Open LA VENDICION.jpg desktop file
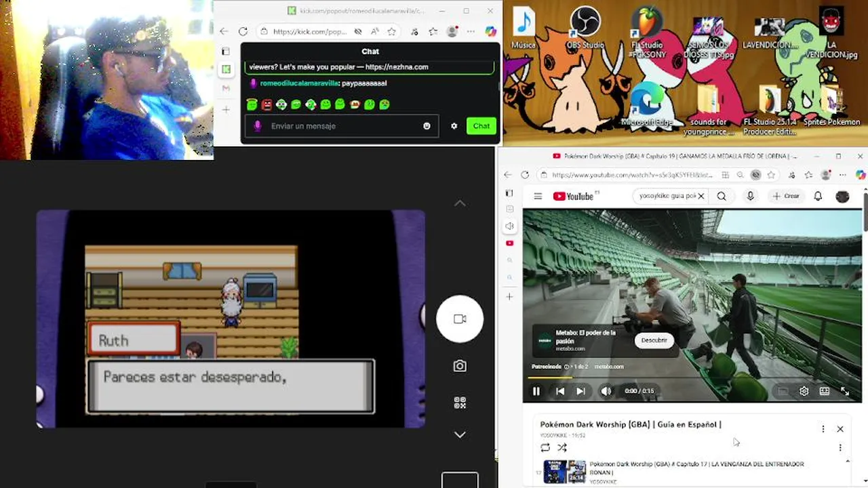Screen dimensions: 868x488 tap(832, 33)
